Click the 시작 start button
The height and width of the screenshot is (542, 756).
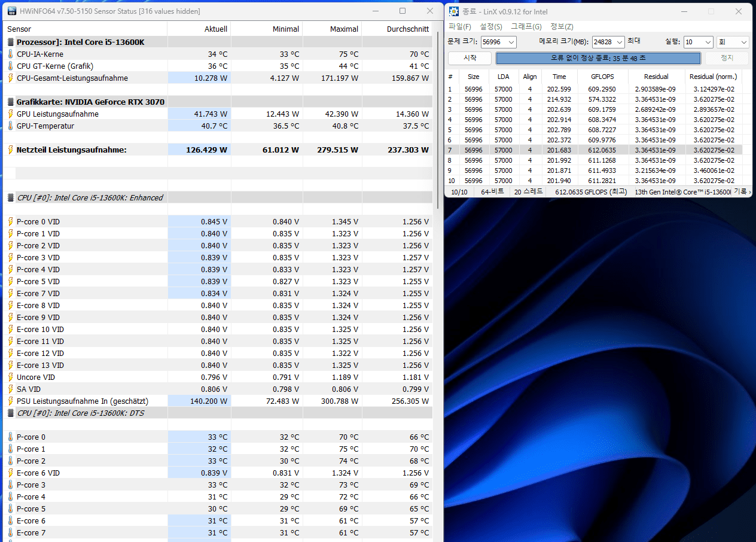[470, 58]
